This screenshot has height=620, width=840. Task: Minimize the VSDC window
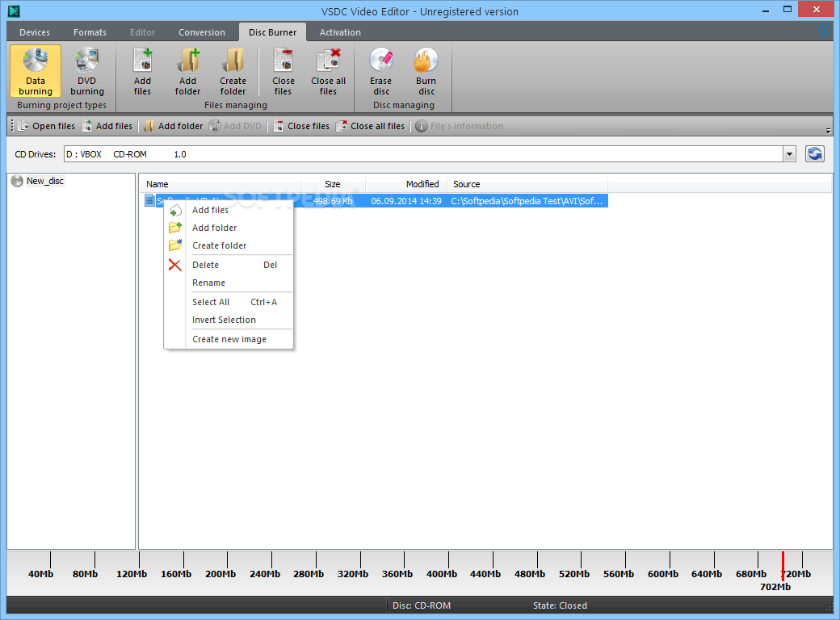coord(766,10)
